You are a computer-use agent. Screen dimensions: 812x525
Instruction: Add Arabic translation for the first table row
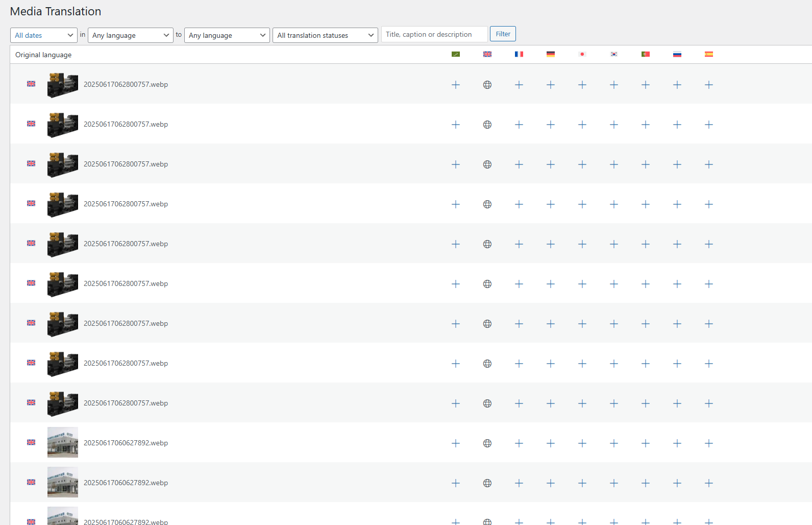[x=456, y=85]
